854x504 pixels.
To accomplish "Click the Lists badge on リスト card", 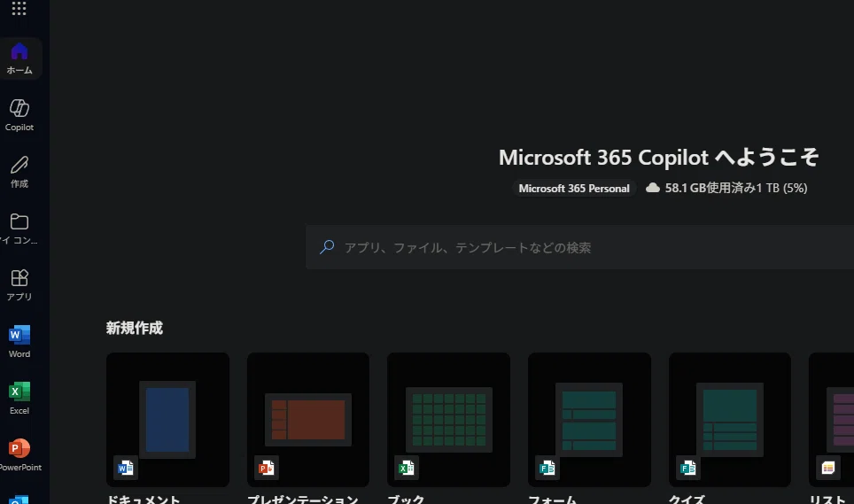I will click(828, 468).
